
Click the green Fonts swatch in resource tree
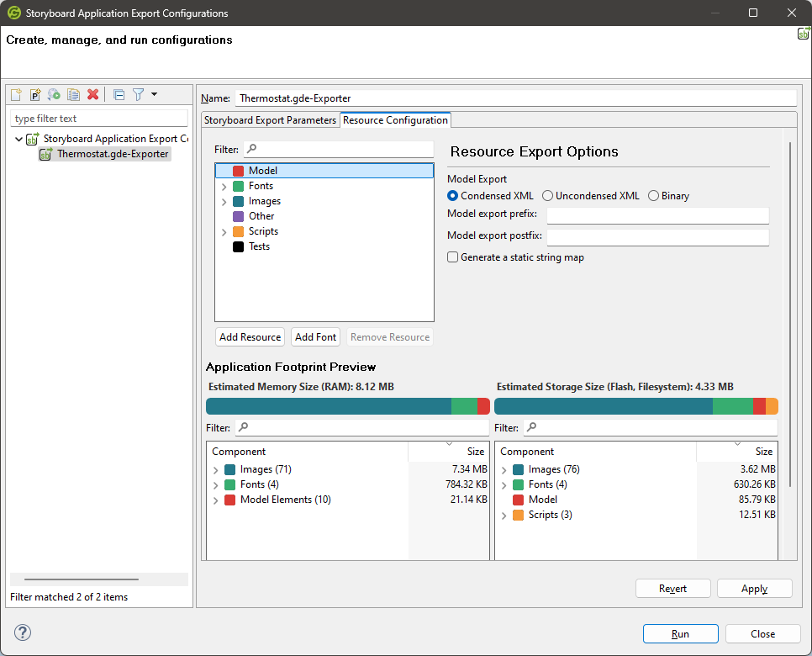click(x=238, y=186)
